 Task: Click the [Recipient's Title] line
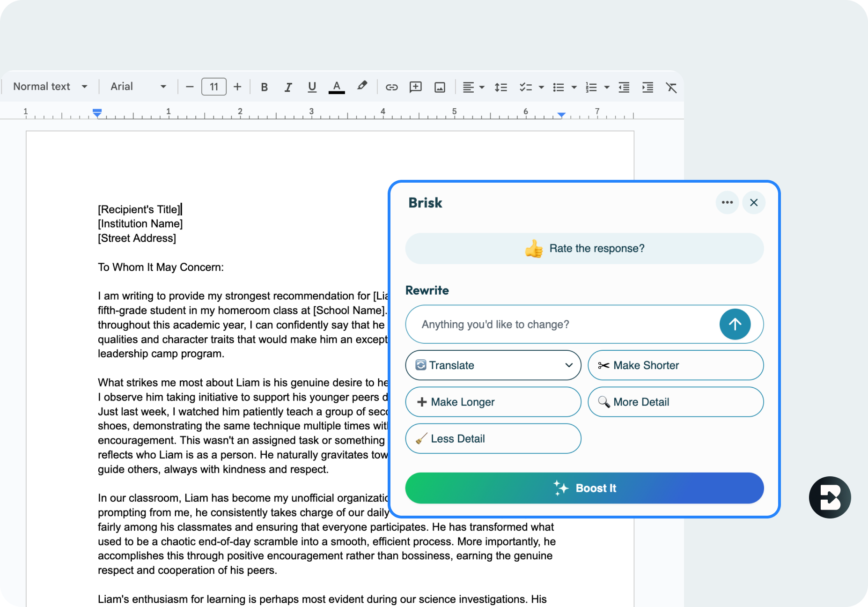[x=139, y=209]
